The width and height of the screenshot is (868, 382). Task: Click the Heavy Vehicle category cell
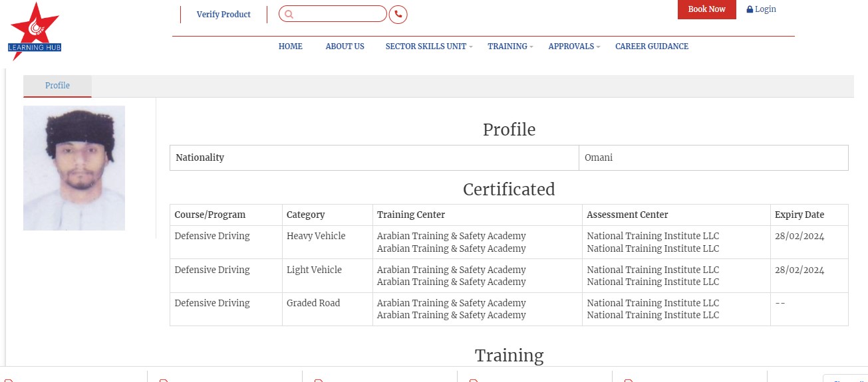[x=316, y=236]
